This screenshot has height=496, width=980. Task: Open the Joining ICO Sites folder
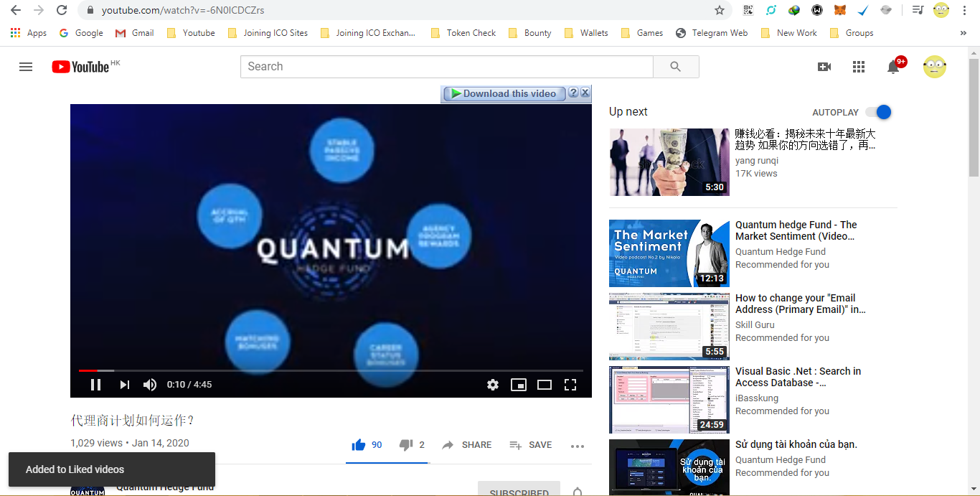[268, 33]
